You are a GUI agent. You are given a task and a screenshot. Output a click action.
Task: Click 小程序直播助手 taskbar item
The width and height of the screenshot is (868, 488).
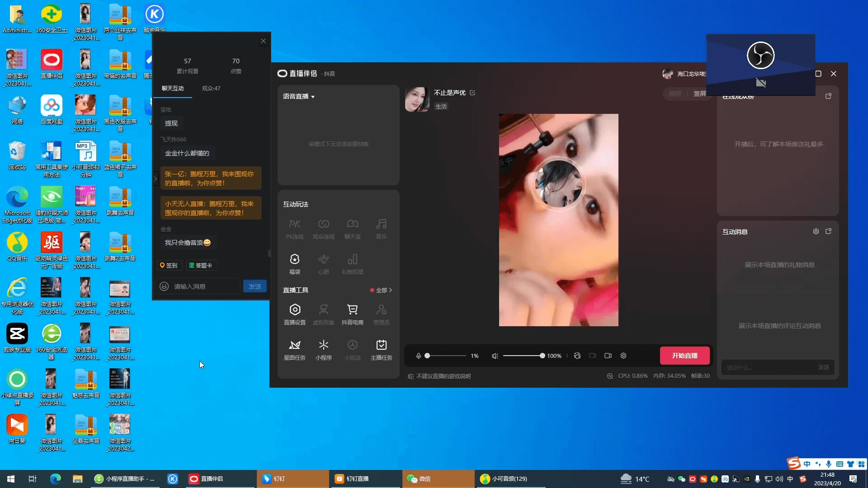[126, 479]
